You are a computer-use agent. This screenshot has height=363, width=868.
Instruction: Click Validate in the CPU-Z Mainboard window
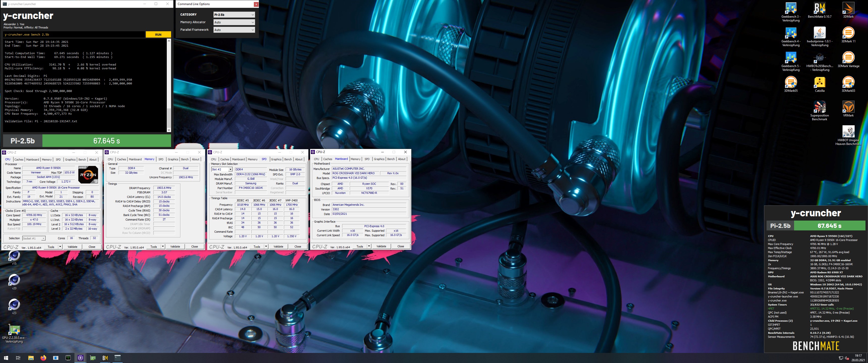click(381, 247)
